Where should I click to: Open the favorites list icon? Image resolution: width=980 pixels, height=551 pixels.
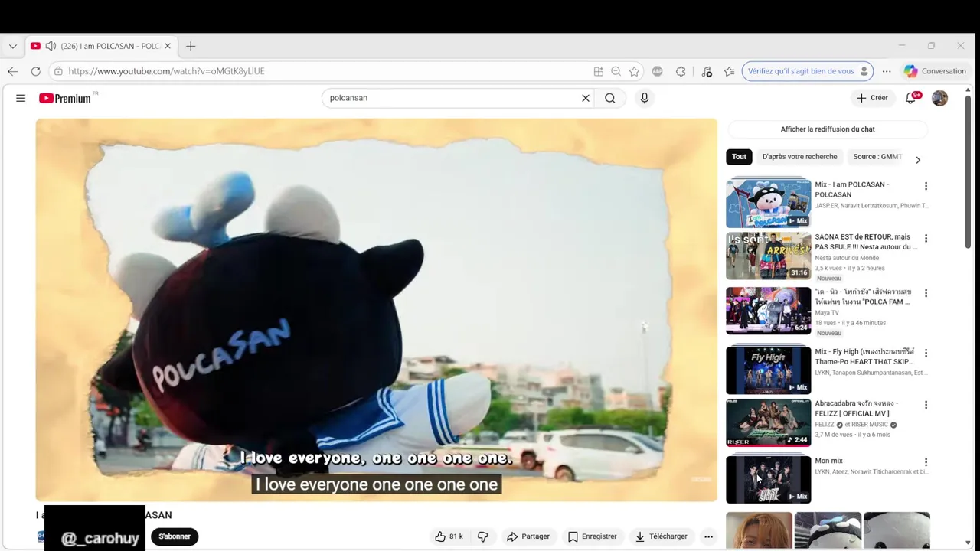[730, 71]
